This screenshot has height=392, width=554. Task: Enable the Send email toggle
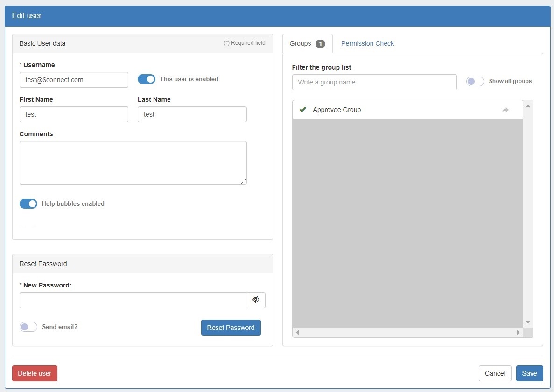coord(28,327)
